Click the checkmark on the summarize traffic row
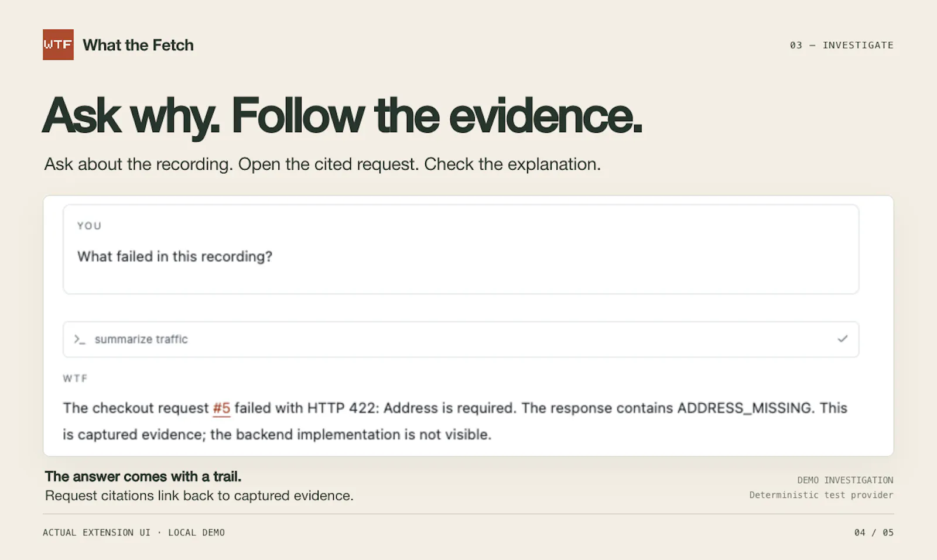This screenshot has width=937, height=560. click(x=842, y=339)
